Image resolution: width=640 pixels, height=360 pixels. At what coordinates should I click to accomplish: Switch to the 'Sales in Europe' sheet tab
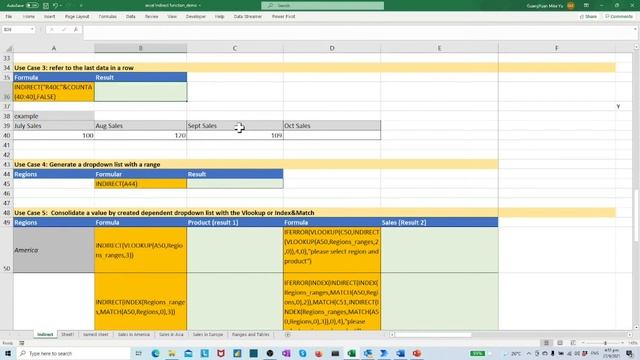tap(208, 335)
